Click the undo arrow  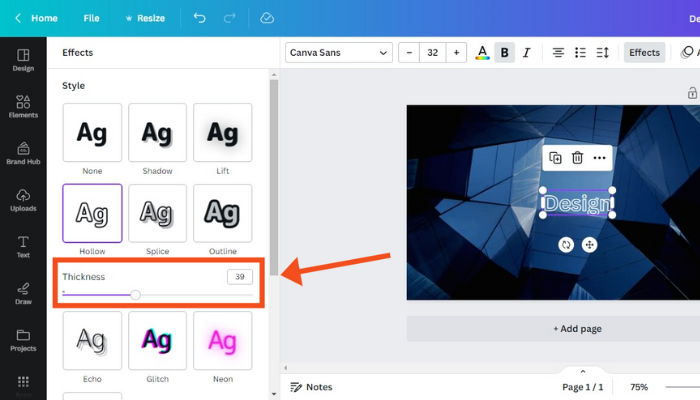pos(200,18)
